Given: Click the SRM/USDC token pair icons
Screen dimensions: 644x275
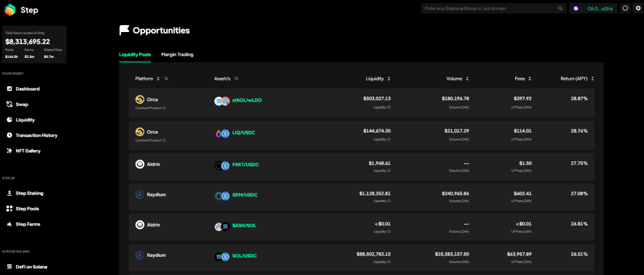Looking at the screenshot, I should pos(222,196).
